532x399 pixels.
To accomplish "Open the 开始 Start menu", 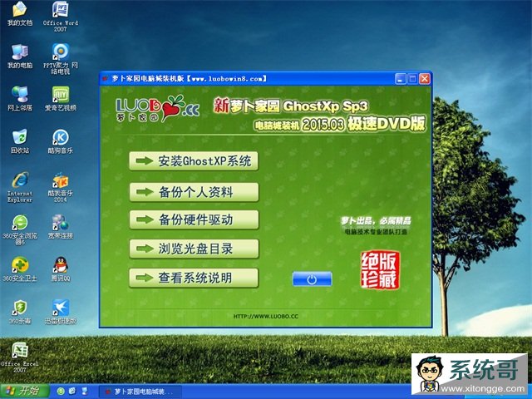I will click(24, 391).
